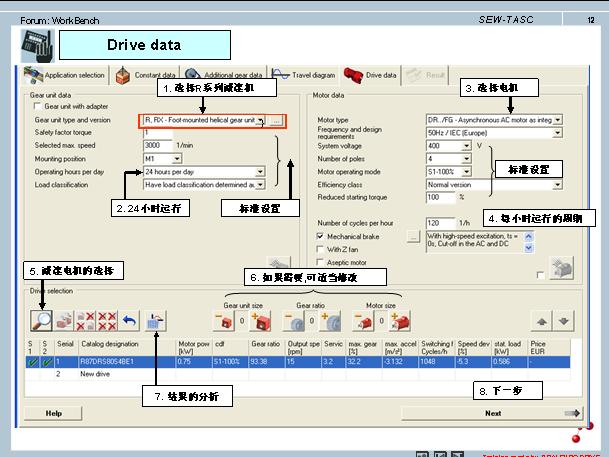Click the Help button

point(54,413)
